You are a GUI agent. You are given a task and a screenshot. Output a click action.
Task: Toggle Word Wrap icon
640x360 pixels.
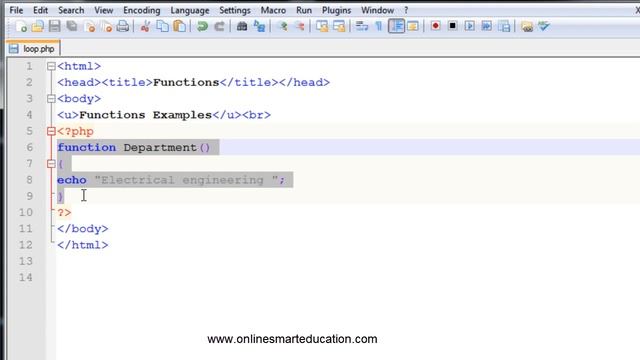[x=362, y=27]
